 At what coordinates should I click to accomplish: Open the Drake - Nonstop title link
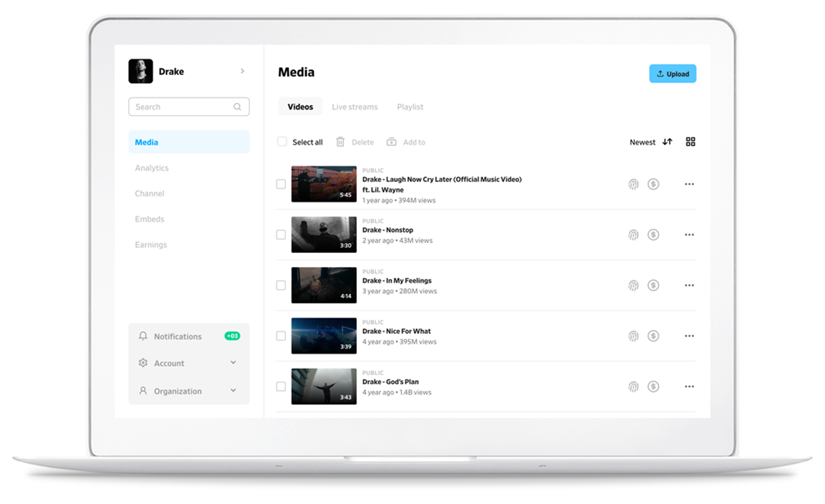pos(388,230)
